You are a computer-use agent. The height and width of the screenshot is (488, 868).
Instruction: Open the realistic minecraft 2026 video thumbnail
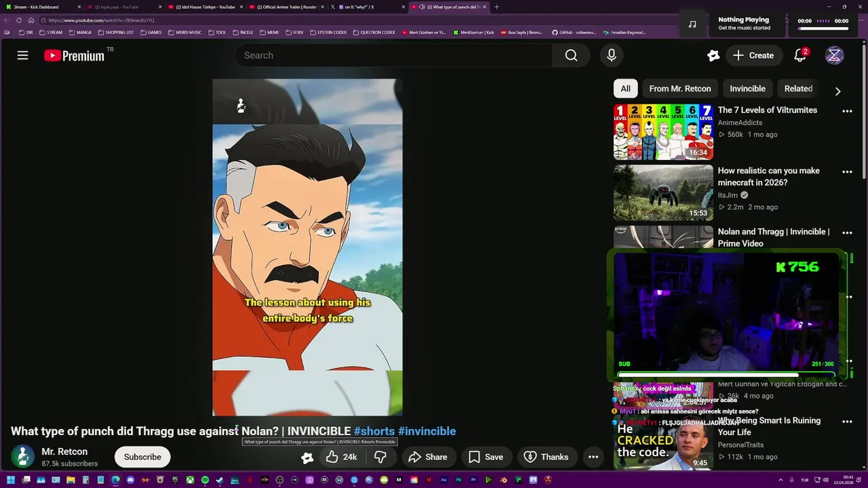pos(663,192)
